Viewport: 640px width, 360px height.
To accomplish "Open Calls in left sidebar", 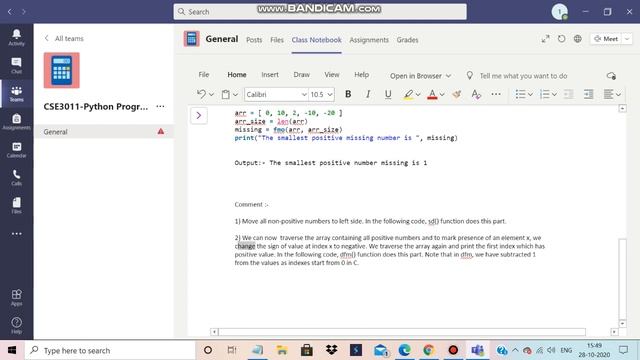I will click(16, 178).
